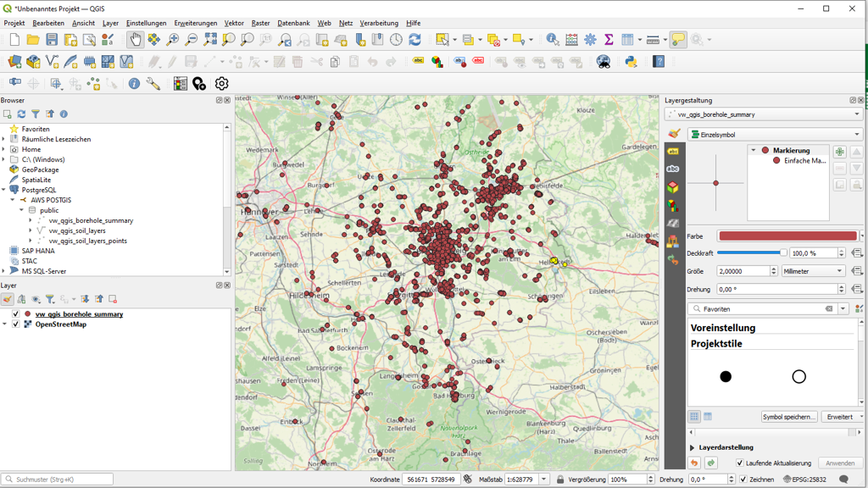Open the Python console
Screen dimensions: 868x488
[631, 62]
